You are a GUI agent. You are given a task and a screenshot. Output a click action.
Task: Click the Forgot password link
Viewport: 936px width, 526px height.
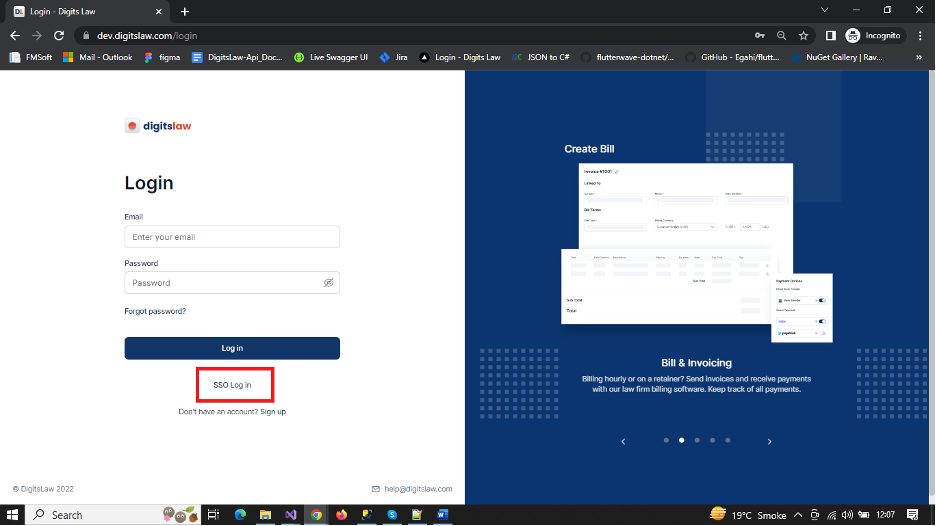pyautogui.click(x=155, y=311)
